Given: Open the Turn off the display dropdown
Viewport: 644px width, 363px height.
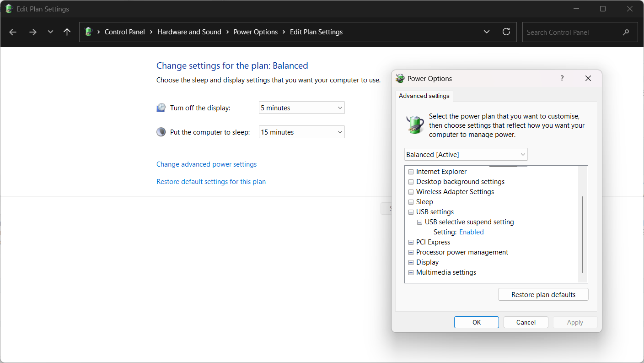Looking at the screenshot, I should coord(301,108).
